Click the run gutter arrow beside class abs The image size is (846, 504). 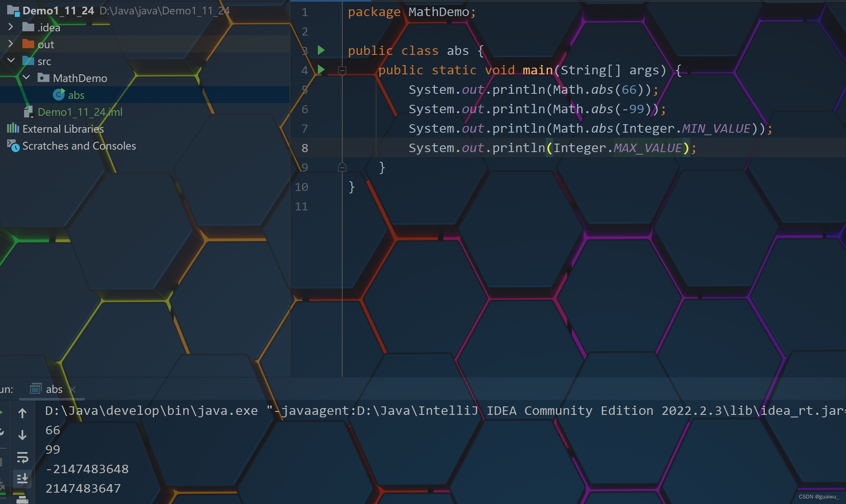[x=321, y=50]
